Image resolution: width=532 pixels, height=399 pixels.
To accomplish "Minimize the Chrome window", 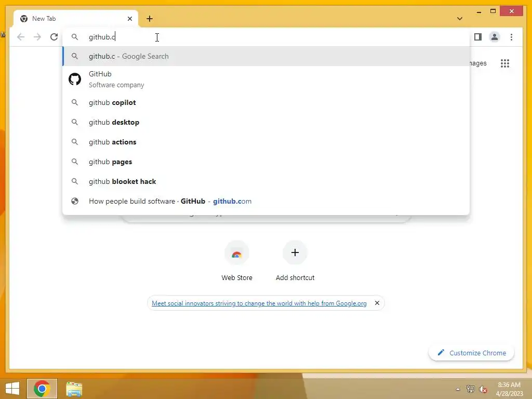I will (x=478, y=11).
